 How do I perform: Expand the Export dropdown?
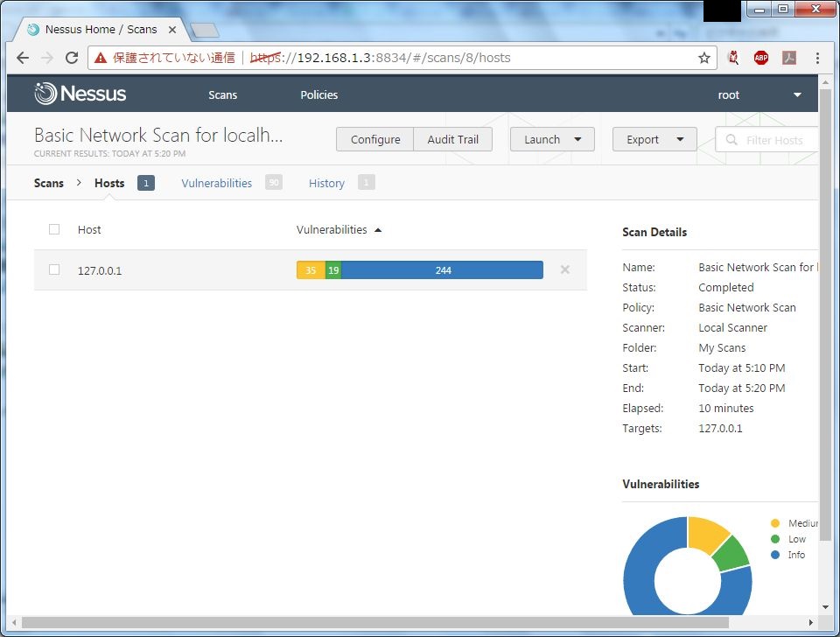pos(654,139)
